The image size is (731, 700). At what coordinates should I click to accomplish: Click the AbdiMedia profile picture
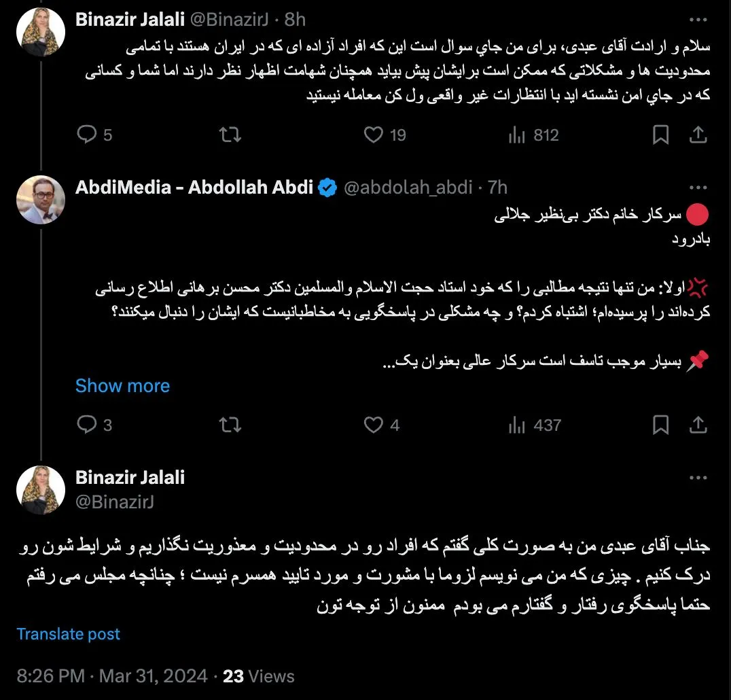click(41, 200)
